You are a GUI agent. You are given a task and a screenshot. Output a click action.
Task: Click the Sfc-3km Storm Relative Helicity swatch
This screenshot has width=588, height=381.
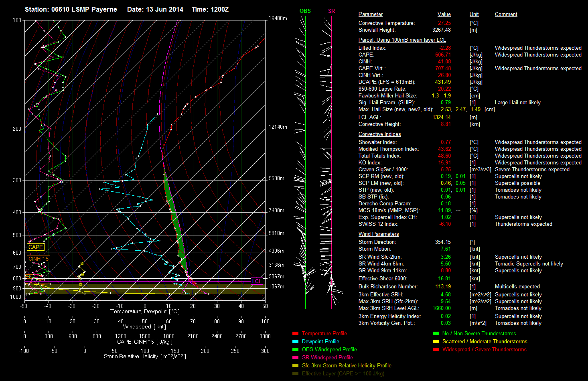point(295,365)
